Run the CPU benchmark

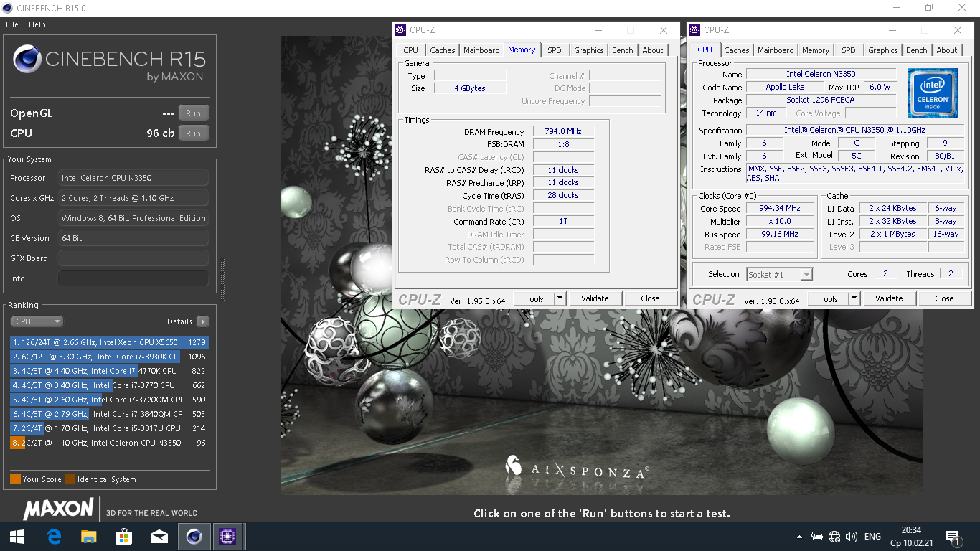(193, 133)
